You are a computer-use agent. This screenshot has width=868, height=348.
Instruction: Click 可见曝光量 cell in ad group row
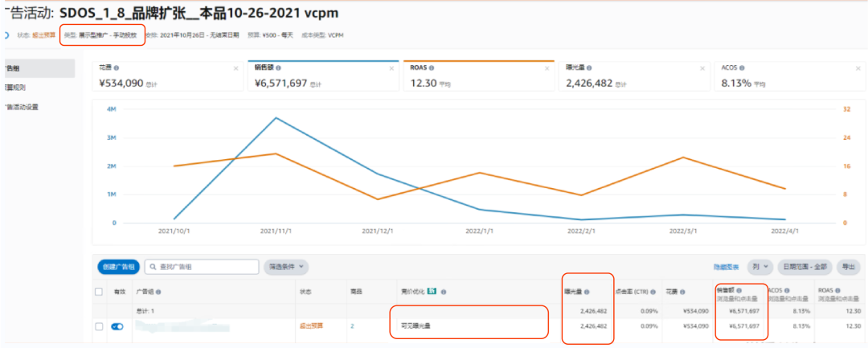416,326
